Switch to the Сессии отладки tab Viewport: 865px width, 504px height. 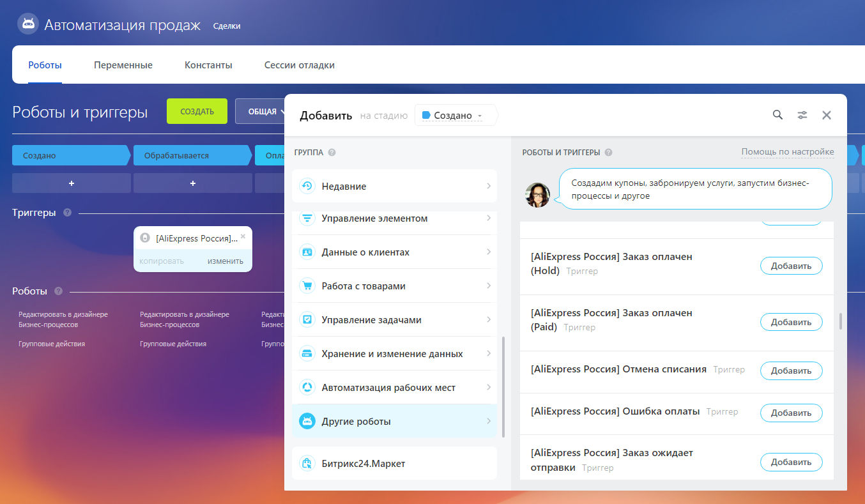(x=300, y=65)
